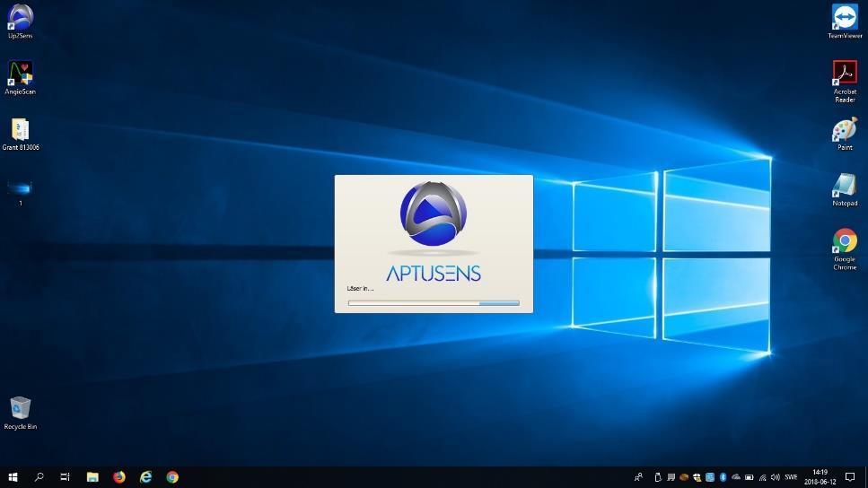Open the Notepad desktop shortcut
The width and height of the screenshot is (868, 488).
coord(845,190)
